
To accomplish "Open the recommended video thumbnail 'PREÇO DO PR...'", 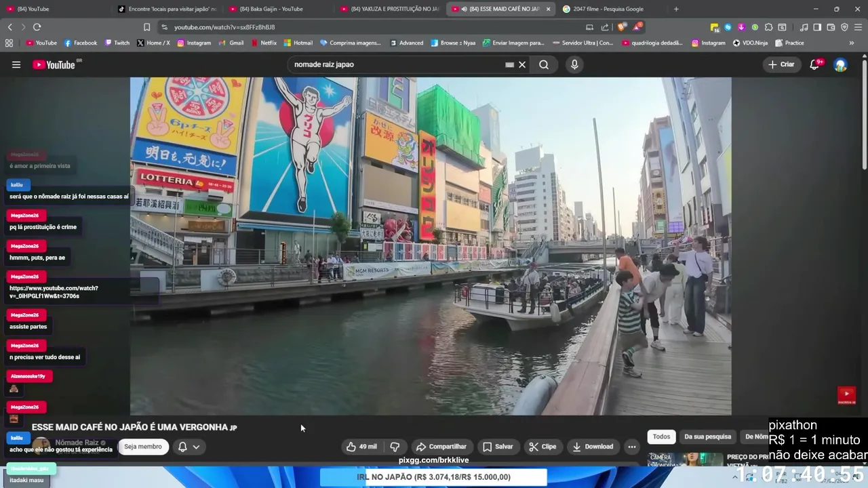I will click(685, 460).
